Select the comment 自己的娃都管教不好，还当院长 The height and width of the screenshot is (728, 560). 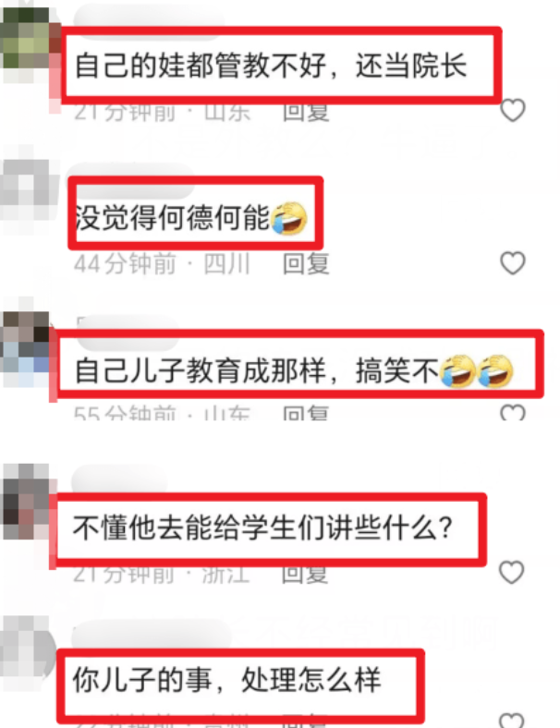pyautogui.click(x=271, y=65)
